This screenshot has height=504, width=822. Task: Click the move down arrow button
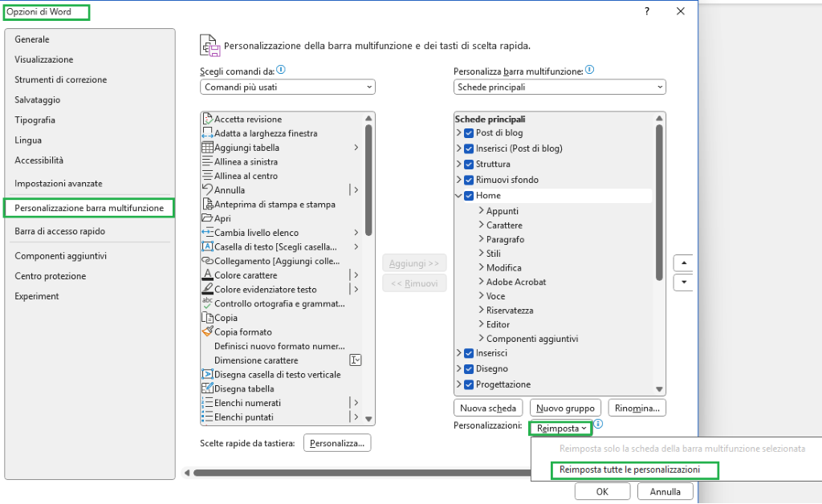point(684,282)
